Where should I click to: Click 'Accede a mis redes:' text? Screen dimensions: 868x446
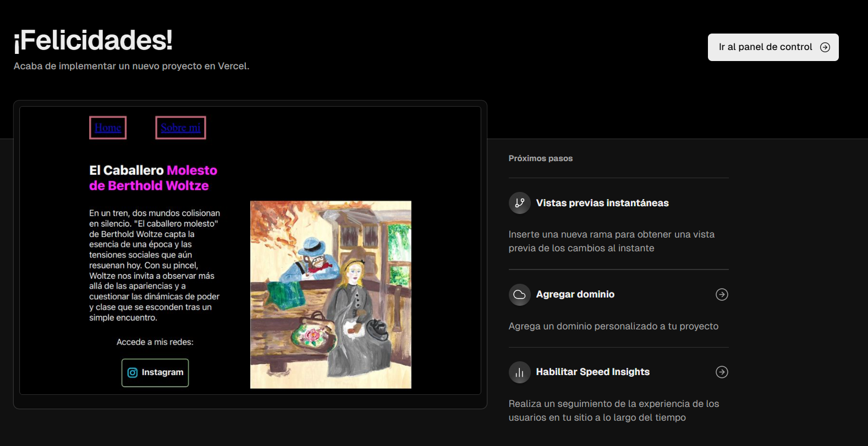(x=155, y=342)
